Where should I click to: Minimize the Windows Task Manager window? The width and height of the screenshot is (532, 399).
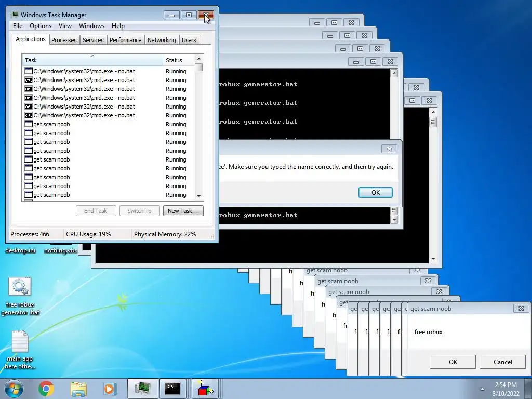tap(171, 15)
